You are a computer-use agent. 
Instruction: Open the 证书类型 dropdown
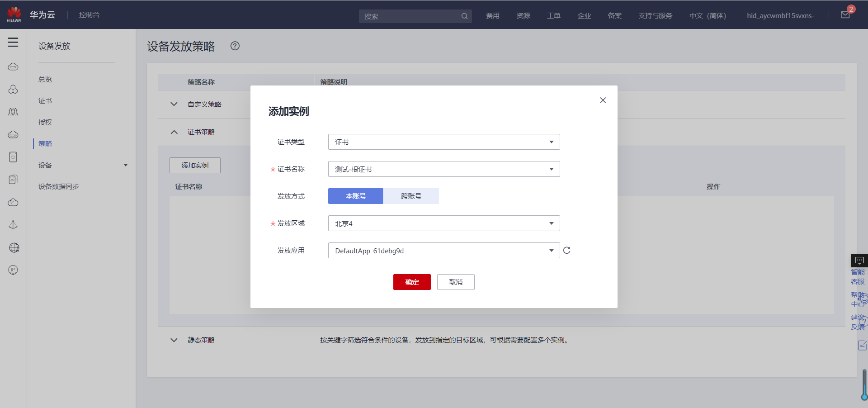coord(444,142)
